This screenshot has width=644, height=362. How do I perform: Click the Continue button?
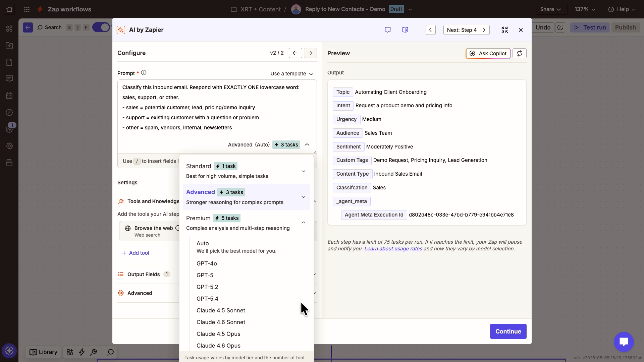coord(508,331)
